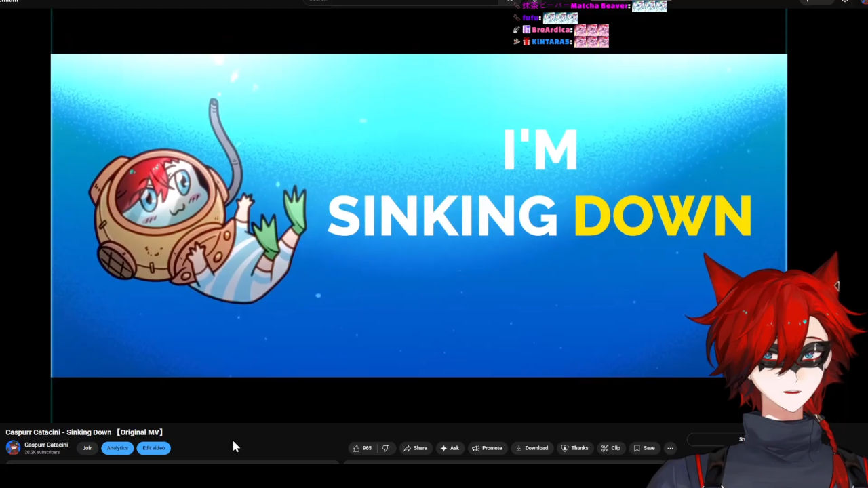Share this music video
The width and height of the screenshot is (868, 488).
click(415, 448)
